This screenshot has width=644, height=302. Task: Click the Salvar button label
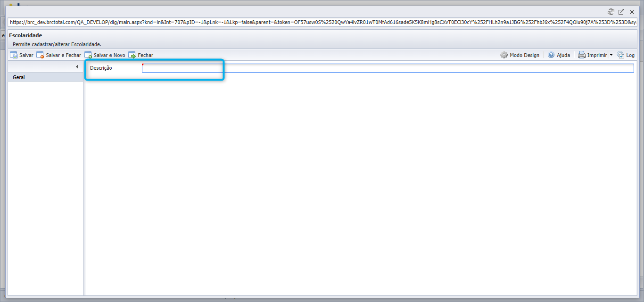tap(26, 55)
